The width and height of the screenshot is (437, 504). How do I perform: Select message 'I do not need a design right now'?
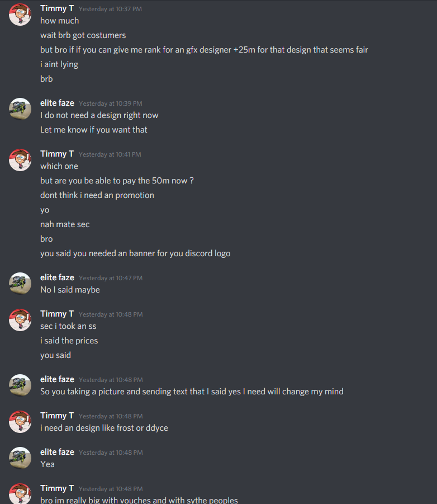pos(99,115)
